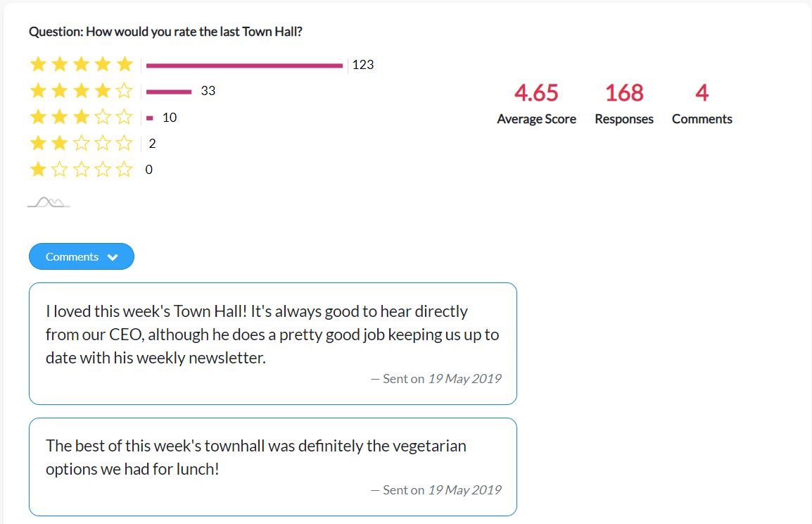Select the 168 Responses stat
This screenshot has width=812, height=524.
(x=624, y=104)
